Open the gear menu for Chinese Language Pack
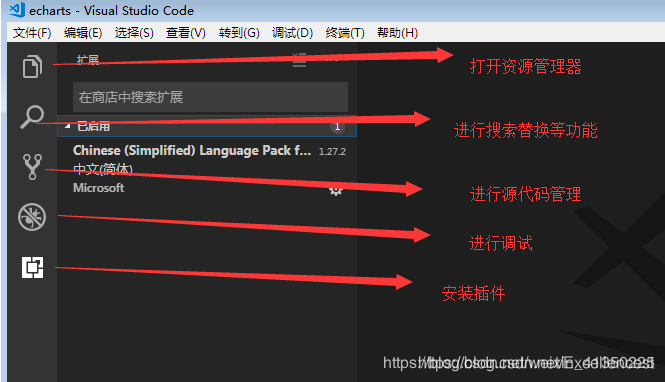The height and width of the screenshot is (382, 665). pyautogui.click(x=335, y=190)
